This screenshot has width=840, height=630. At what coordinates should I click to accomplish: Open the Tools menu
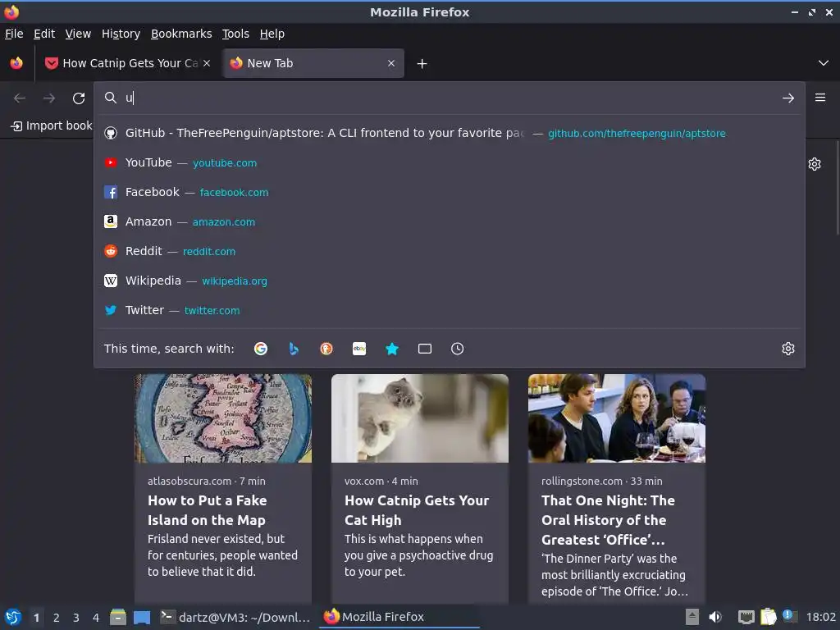235,34
